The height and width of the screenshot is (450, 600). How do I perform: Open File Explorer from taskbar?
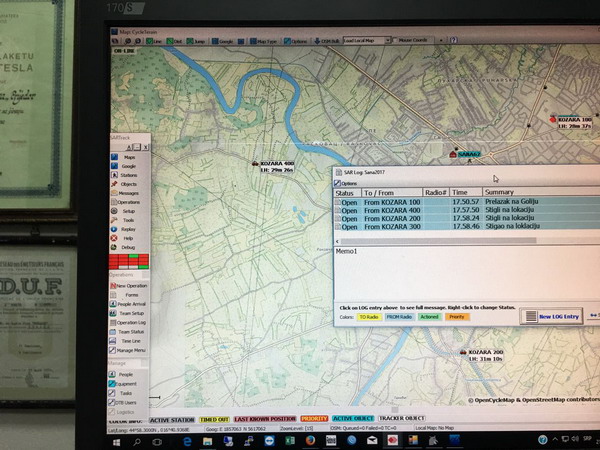tap(208, 441)
